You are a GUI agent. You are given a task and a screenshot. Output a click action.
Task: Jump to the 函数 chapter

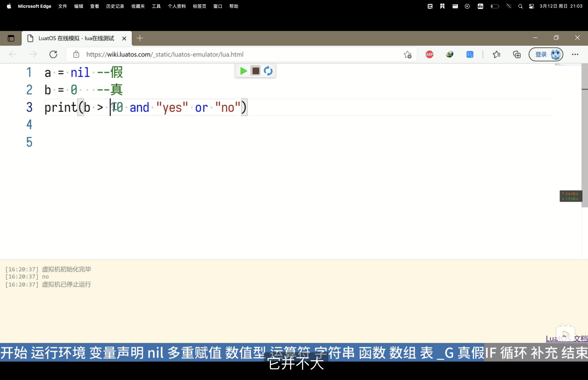pyautogui.click(x=372, y=352)
